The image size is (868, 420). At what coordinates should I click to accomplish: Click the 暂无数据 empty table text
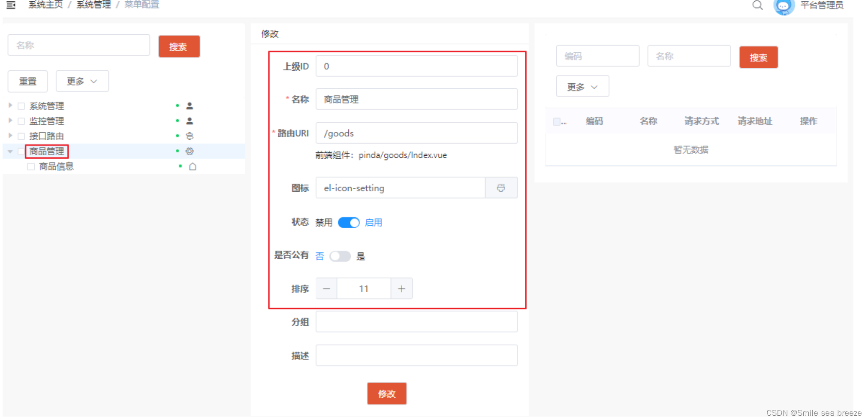point(691,150)
